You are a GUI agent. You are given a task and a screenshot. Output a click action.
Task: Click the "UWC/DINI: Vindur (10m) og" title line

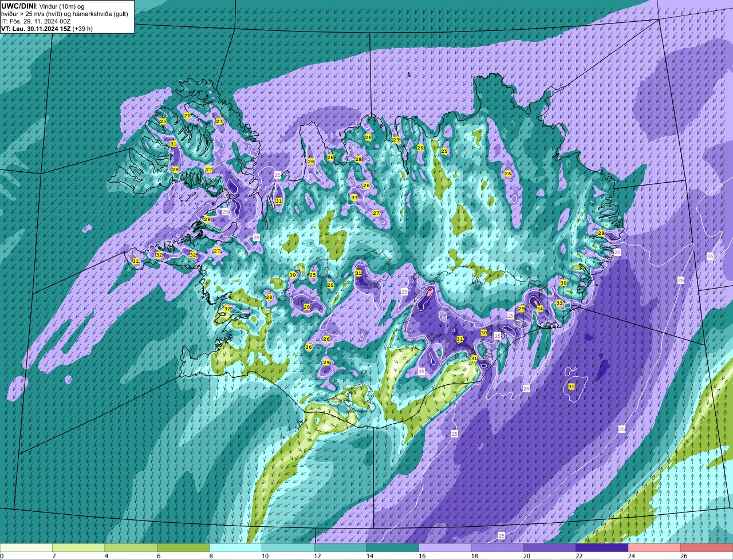(43, 6)
